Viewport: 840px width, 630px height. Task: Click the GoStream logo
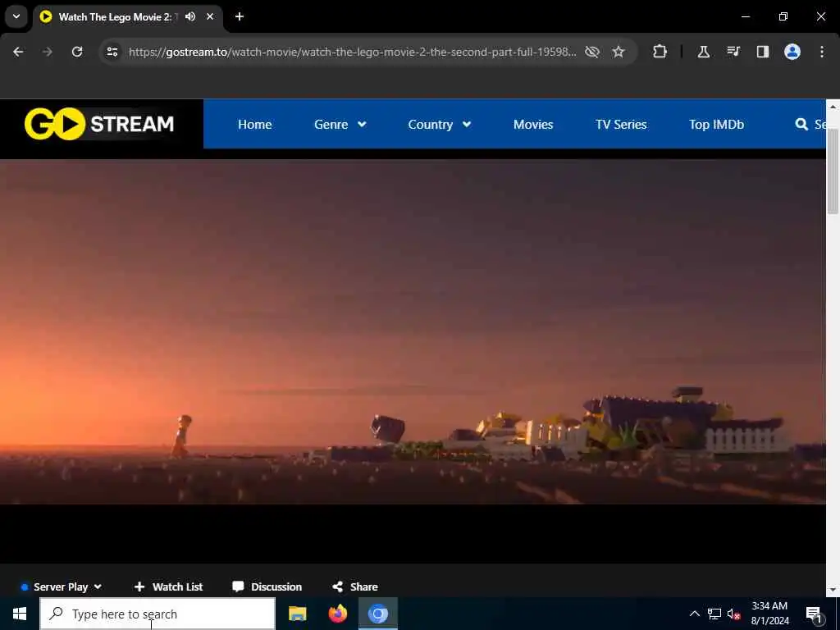(x=99, y=124)
